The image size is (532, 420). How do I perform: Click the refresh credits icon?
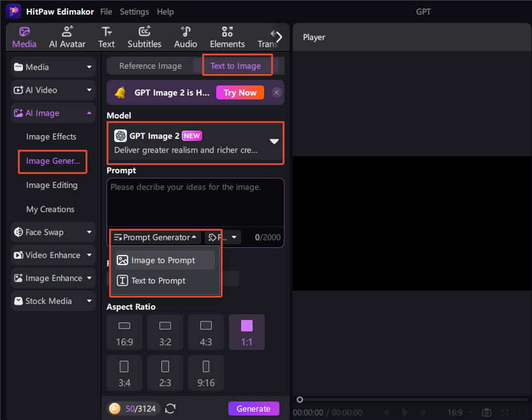click(170, 409)
